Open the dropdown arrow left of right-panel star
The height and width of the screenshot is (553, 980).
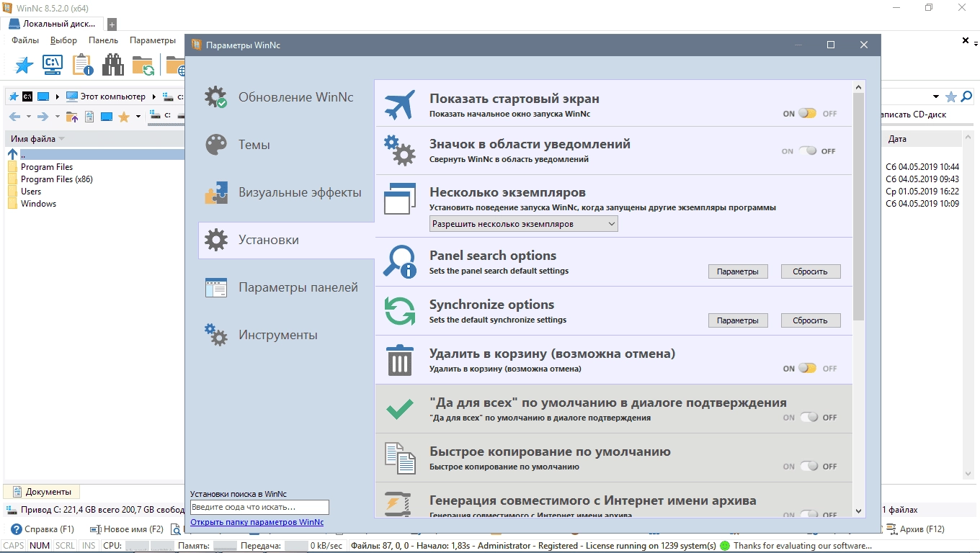pos(936,96)
